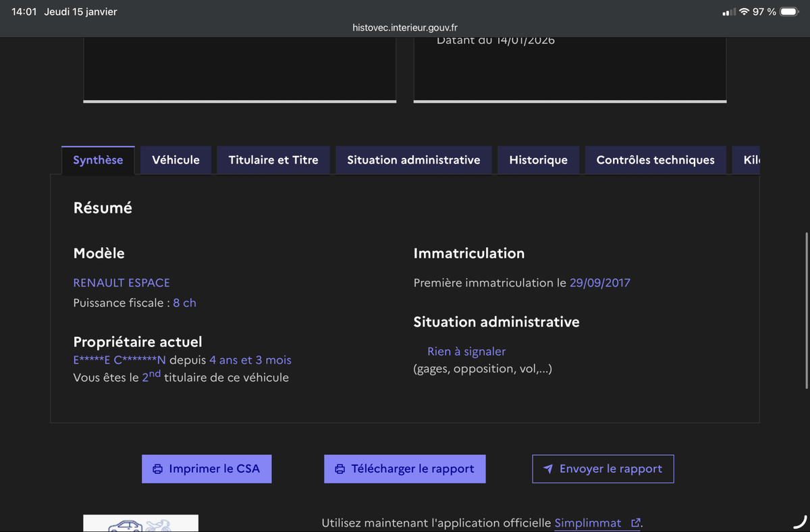Click the RENAULT ESPACE model text
The height and width of the screenshot is (532, 810).
[x=122, y=283]
